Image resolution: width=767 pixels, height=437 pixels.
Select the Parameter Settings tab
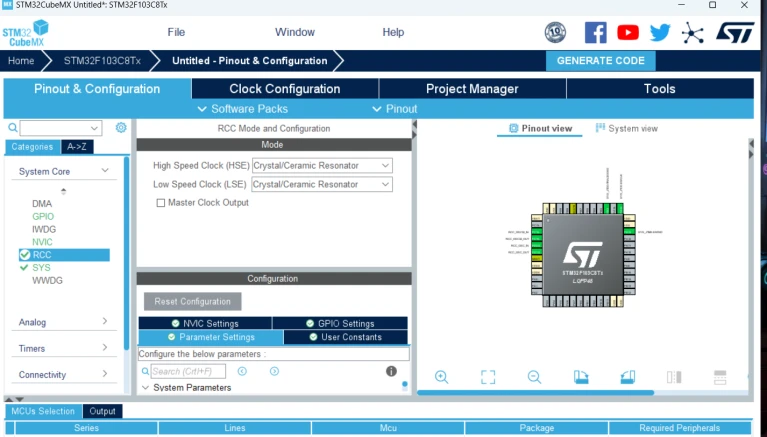coord(211,337)
